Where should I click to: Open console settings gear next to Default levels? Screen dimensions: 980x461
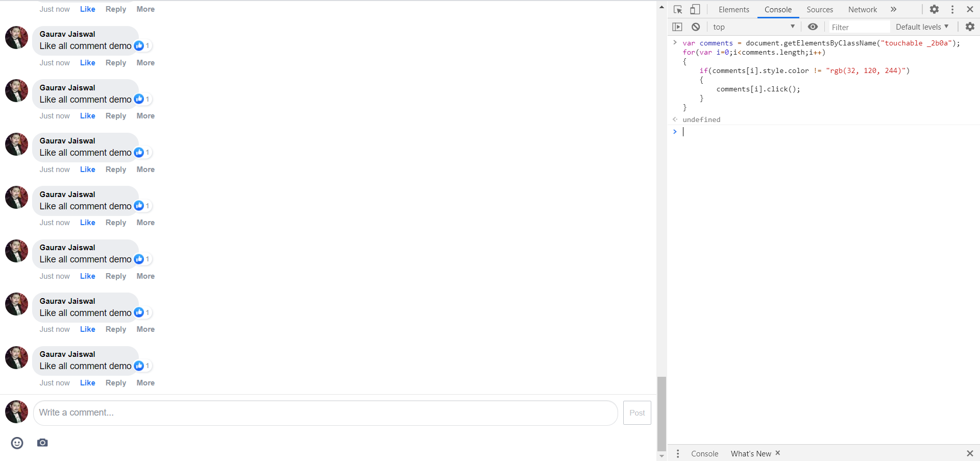pyautogui.click(x=970, y=27)
